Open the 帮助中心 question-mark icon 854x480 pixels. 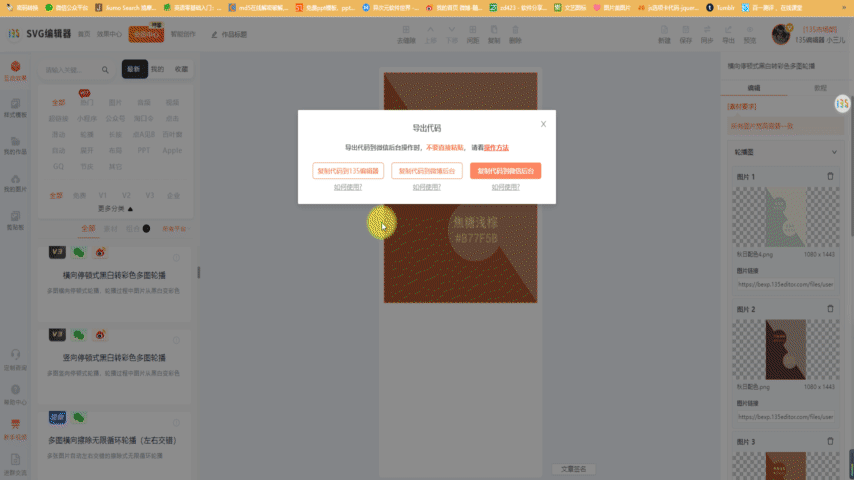(x=15, y=394)
